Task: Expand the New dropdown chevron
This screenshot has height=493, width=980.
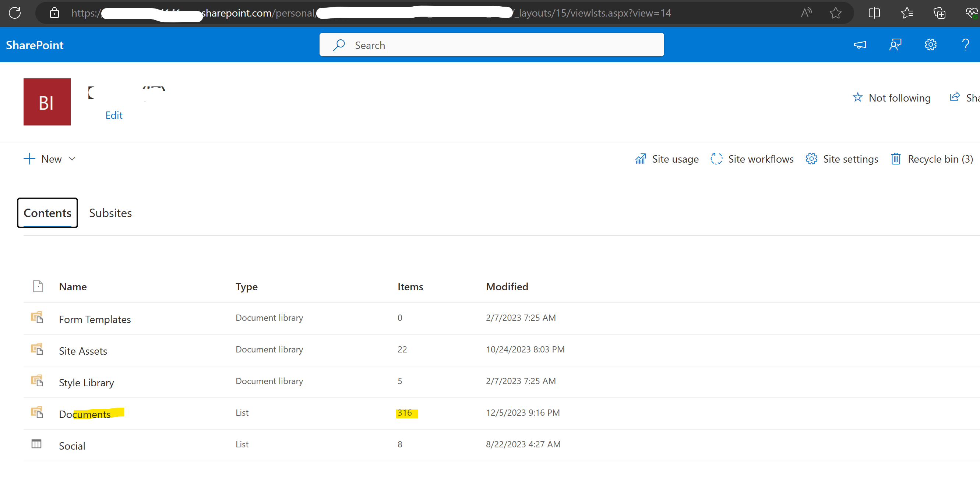Action: 72,159
